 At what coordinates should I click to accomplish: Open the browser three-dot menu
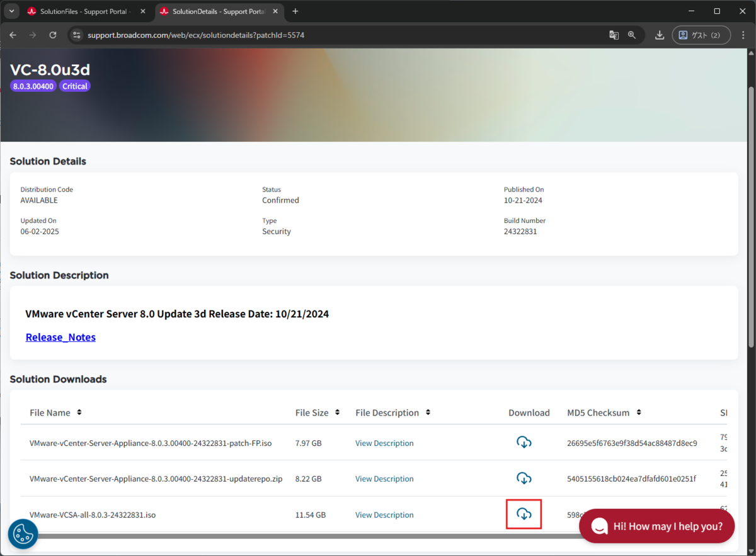743,35
